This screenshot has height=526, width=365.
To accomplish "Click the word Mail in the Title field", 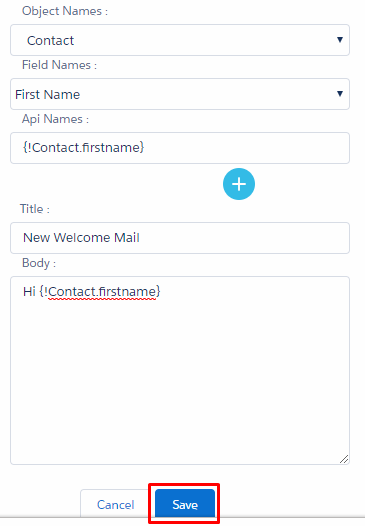I will pyautogui.click(x=126, y=238).
